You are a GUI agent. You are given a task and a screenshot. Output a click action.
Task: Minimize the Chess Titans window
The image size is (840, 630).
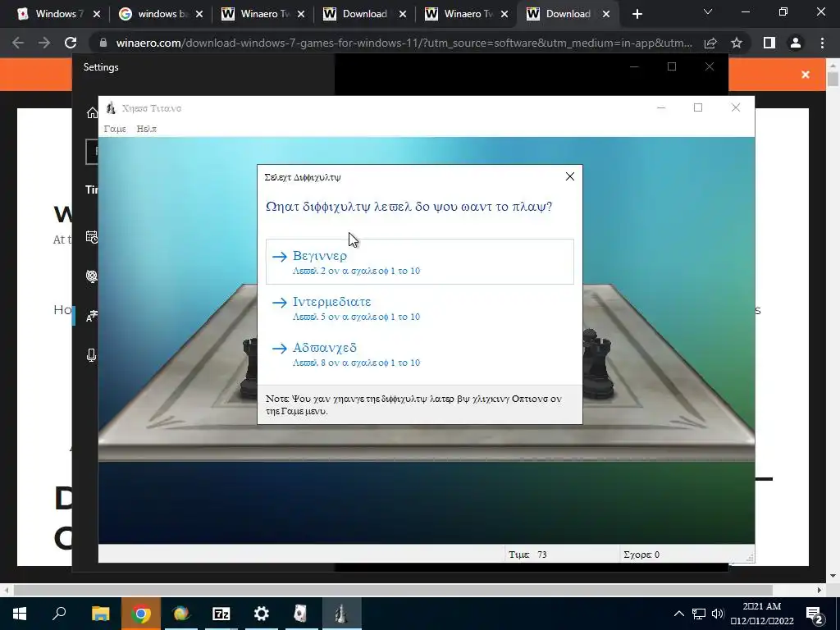tap(661, 107)
